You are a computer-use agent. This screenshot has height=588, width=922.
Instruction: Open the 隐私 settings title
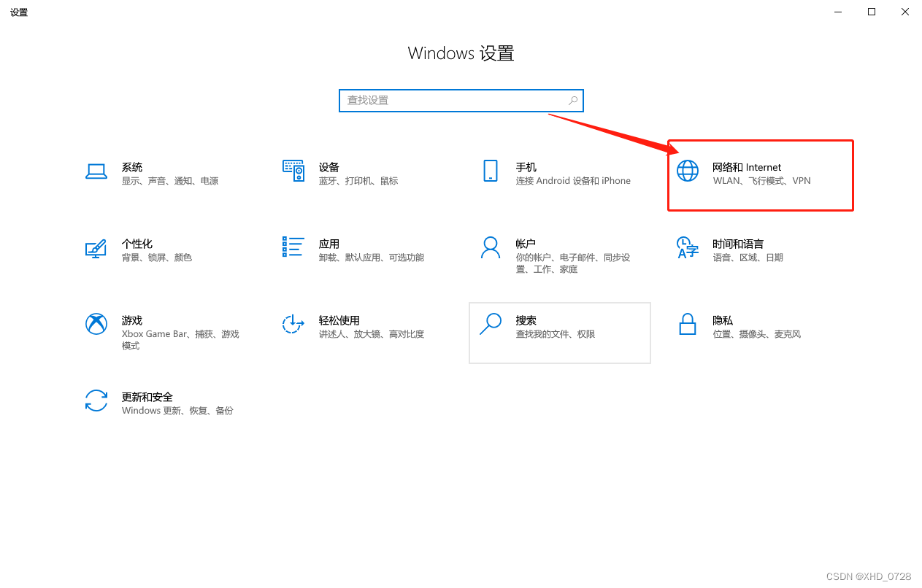tap(723, 320)
